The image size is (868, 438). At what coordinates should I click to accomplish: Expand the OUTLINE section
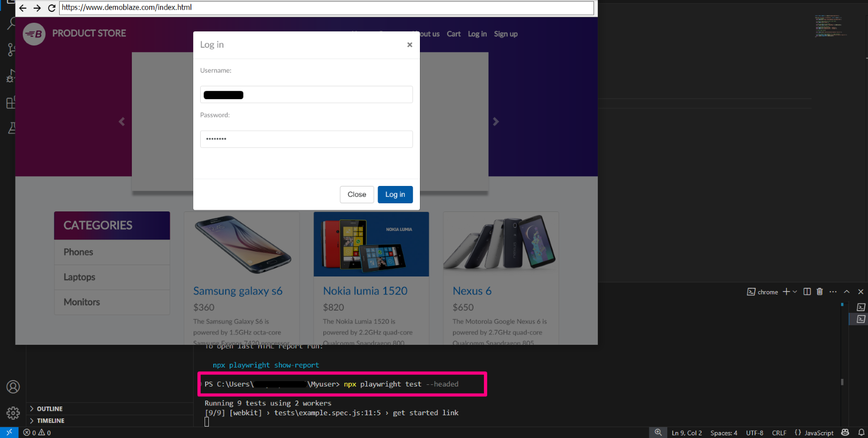tap(108, 409)
